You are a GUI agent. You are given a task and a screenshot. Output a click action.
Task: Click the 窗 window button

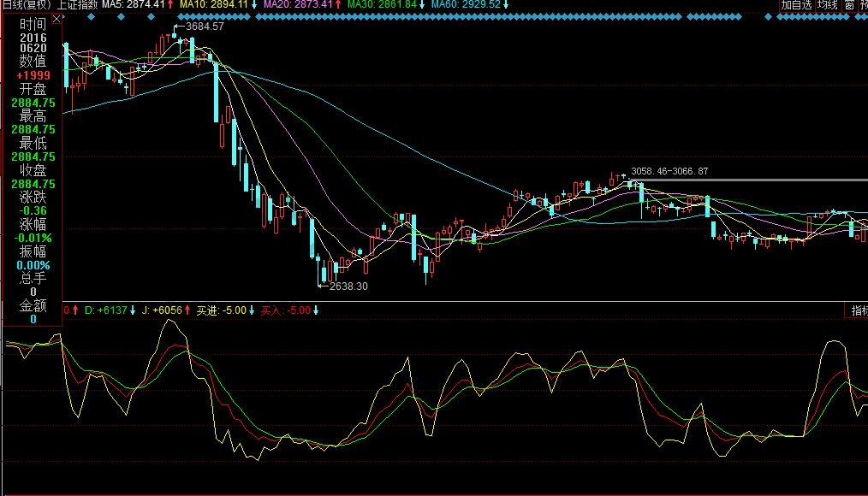point(848,5)
